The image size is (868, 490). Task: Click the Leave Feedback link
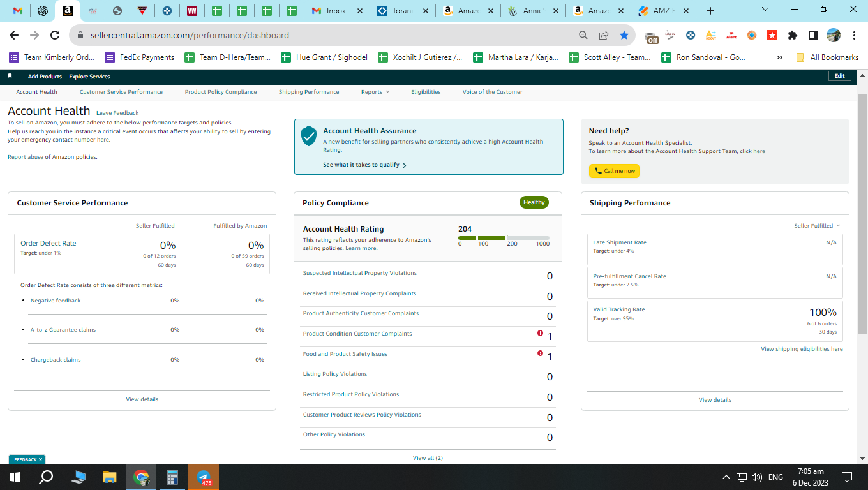pos(117,113)
